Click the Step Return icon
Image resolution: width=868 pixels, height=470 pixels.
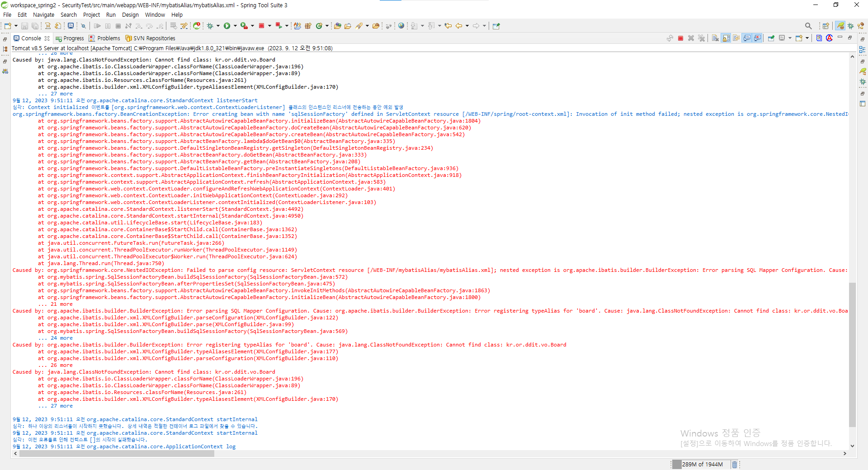pos(160,26)
